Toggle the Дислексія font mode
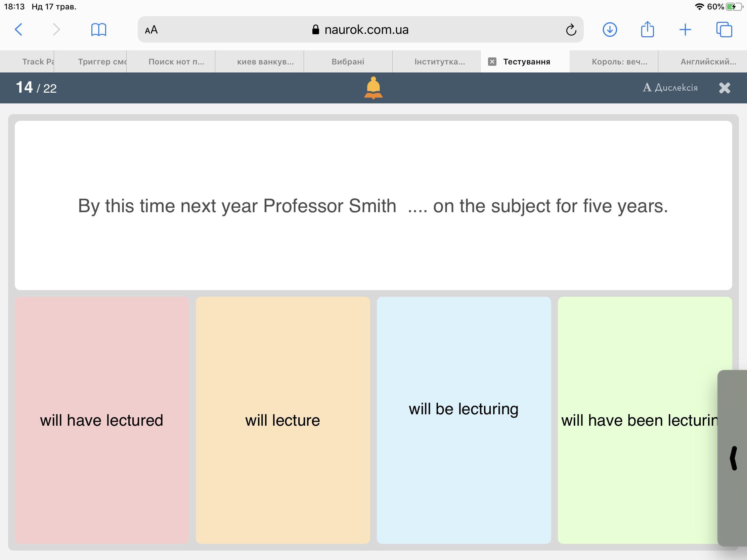This screenshot has height=560, width=747. (670, 88)
